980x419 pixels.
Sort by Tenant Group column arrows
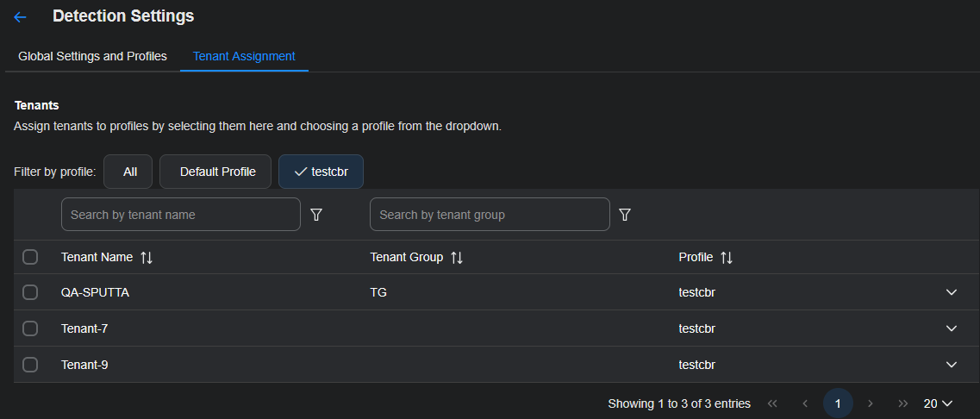(x=457, y=258)
